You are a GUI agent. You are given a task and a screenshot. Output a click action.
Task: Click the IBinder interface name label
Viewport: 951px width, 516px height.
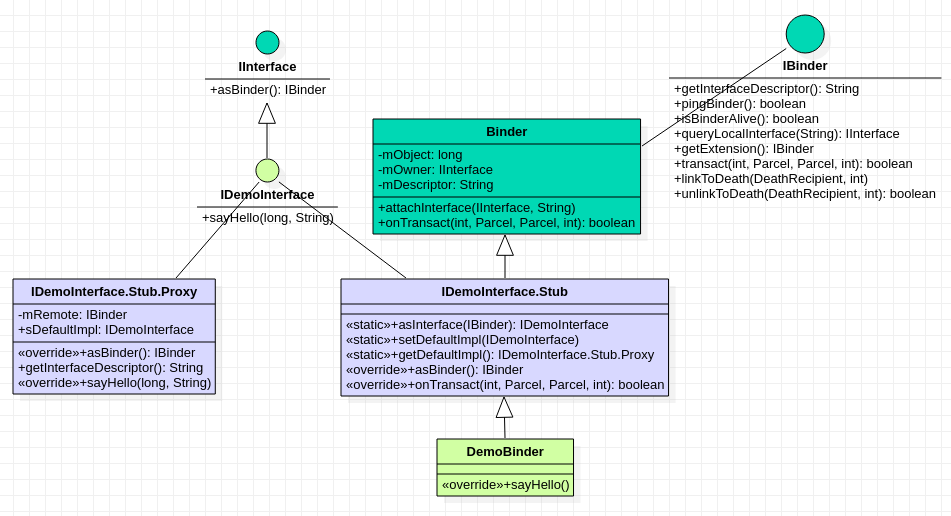[x=805, y=66]
